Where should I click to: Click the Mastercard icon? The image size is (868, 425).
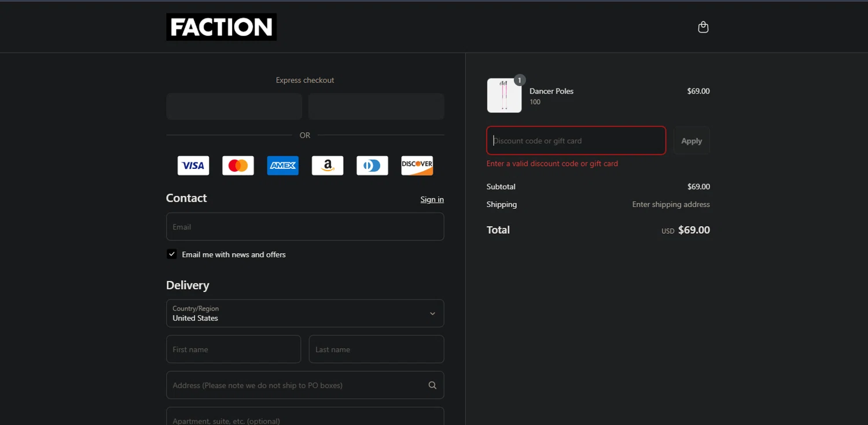(x=238, y=165)
